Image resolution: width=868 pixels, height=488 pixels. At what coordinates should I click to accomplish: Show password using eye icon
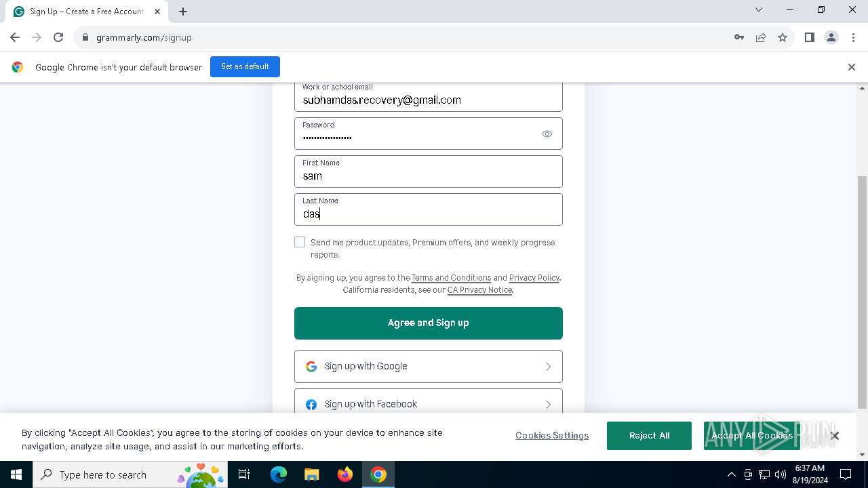tap(547, 134)
